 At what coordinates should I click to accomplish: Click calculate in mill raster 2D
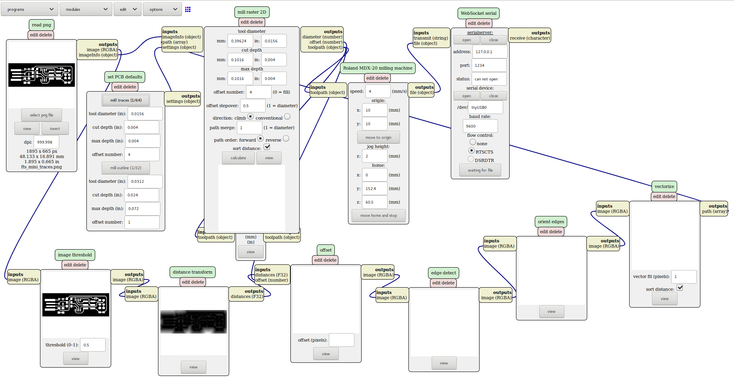[238, 158]
